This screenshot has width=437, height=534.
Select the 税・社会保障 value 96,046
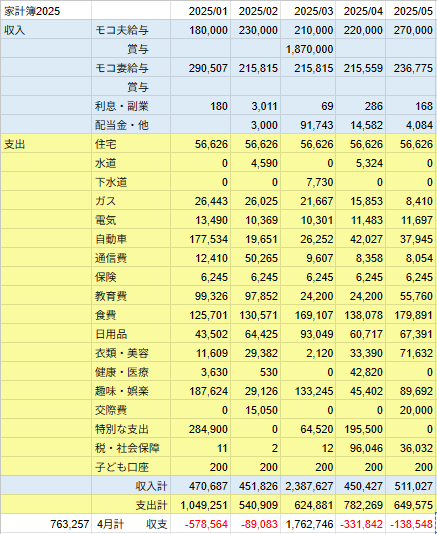click(360, 448)
